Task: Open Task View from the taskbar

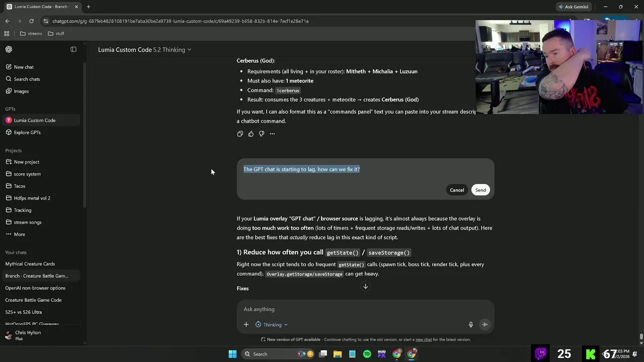Action: (323, 354)
